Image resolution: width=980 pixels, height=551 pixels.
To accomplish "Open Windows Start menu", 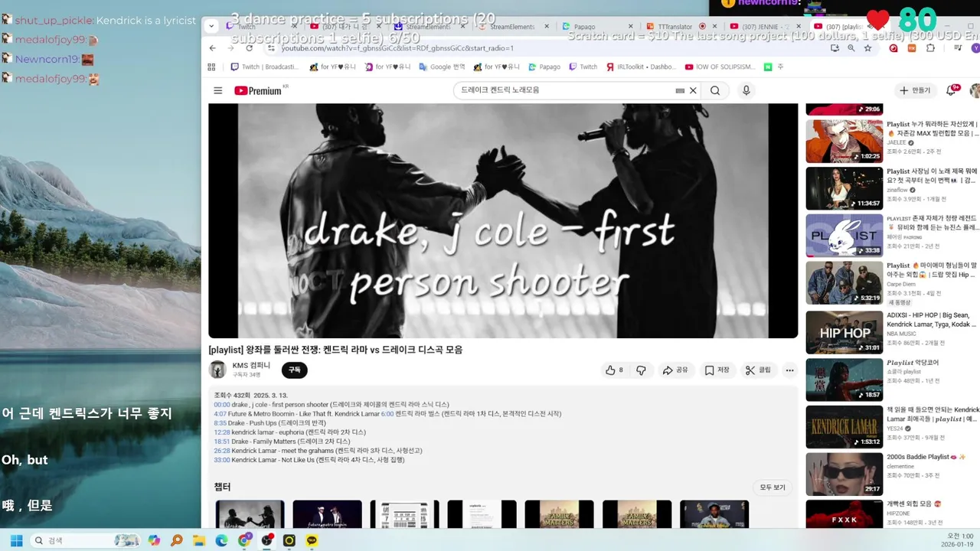I will coord(16,540).
